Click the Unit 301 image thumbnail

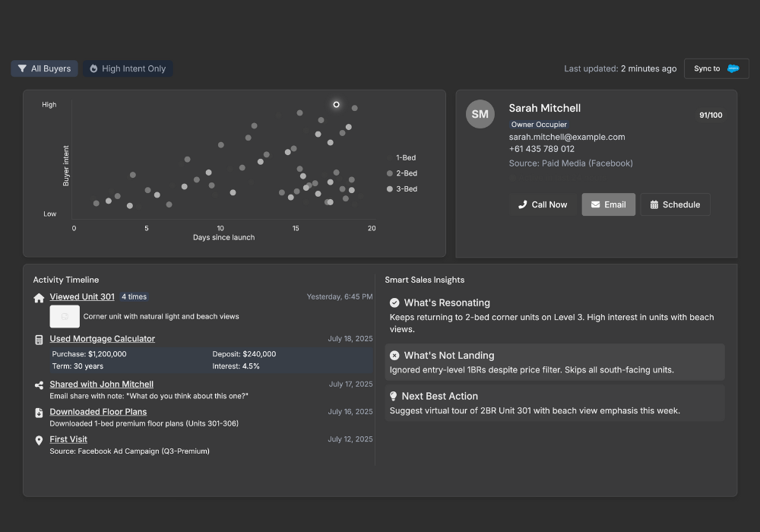65,316
